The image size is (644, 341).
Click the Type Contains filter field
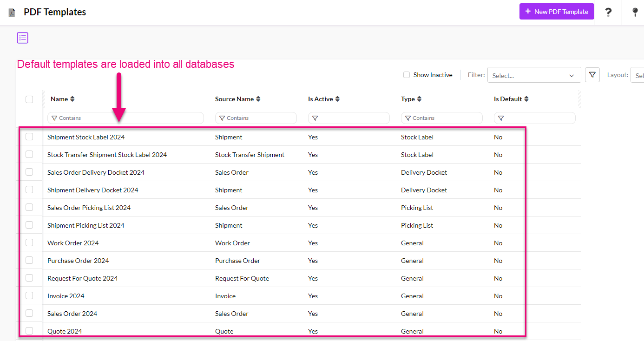click(x=441, y=118)
